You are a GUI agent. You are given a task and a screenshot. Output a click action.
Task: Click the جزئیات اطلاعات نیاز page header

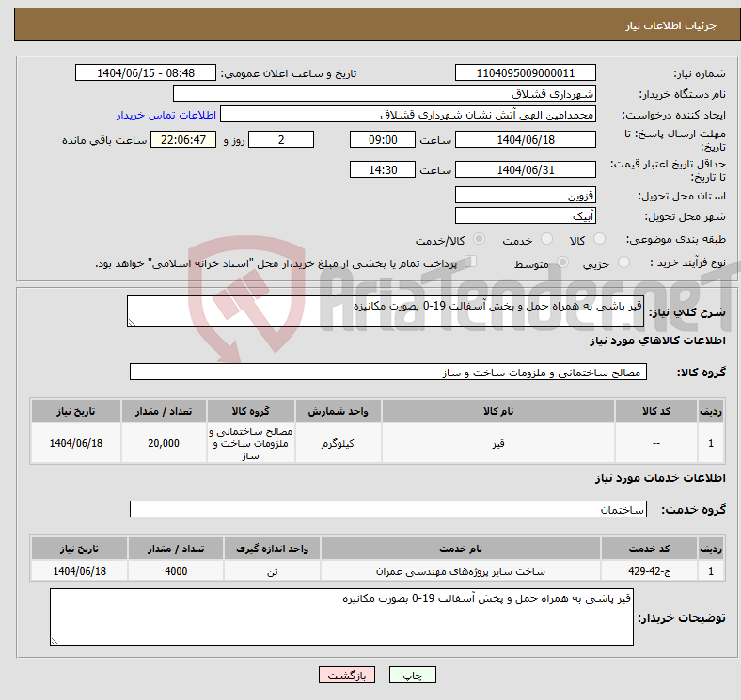670,25
